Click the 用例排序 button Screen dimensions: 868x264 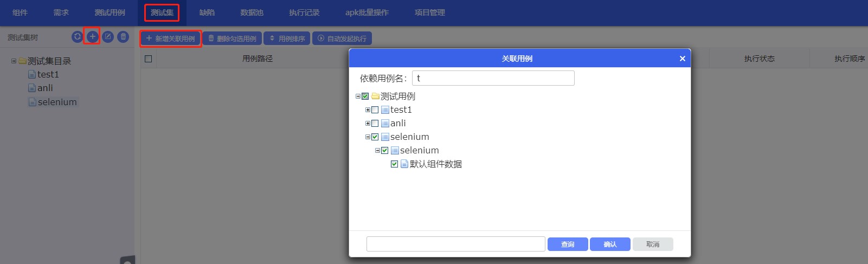click(287, 38)
